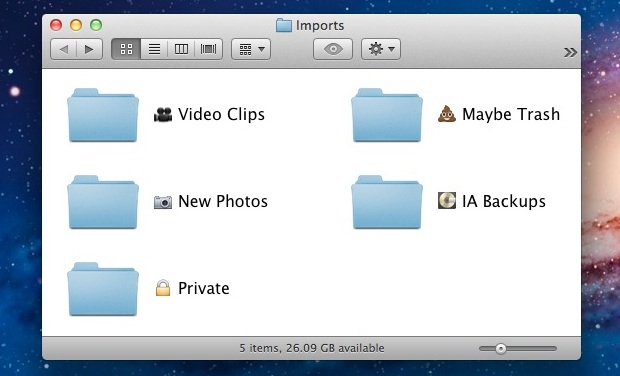Go forward with the right arrow button
The width and height of the screenshot is (620, 376).
click(89, 49)
